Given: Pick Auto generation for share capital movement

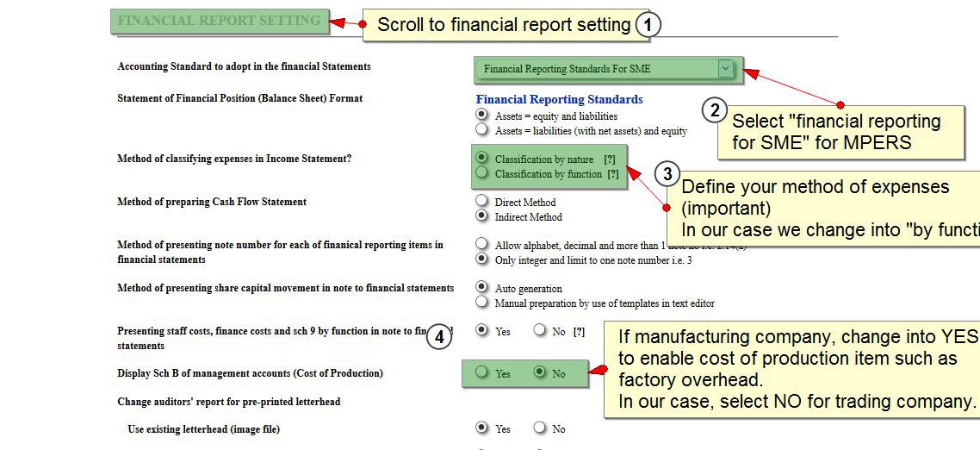Looking at the screenshot, I should pos(481,287).
